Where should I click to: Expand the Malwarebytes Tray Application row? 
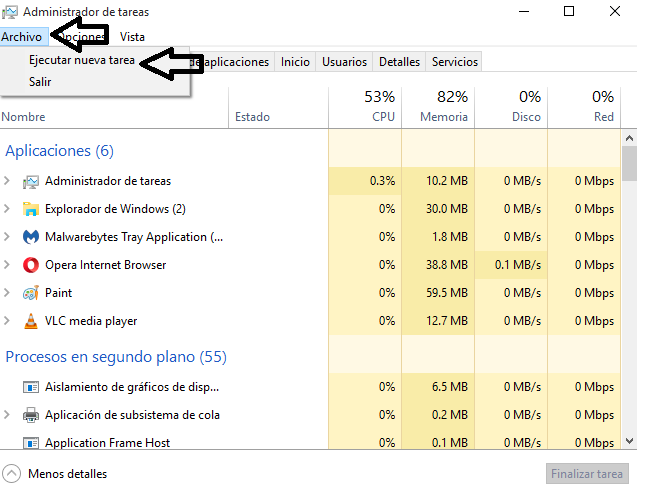(7, 237)
